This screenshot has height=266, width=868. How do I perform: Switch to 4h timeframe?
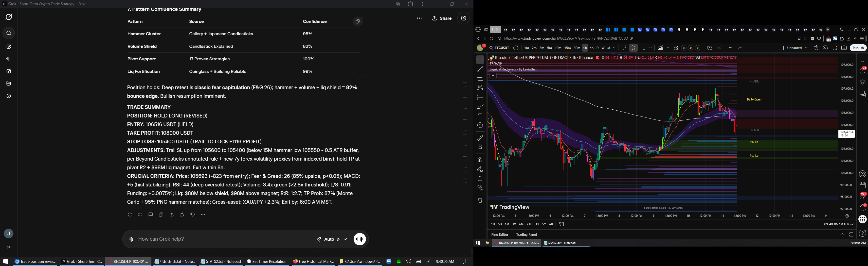click(x=591, y=48)
